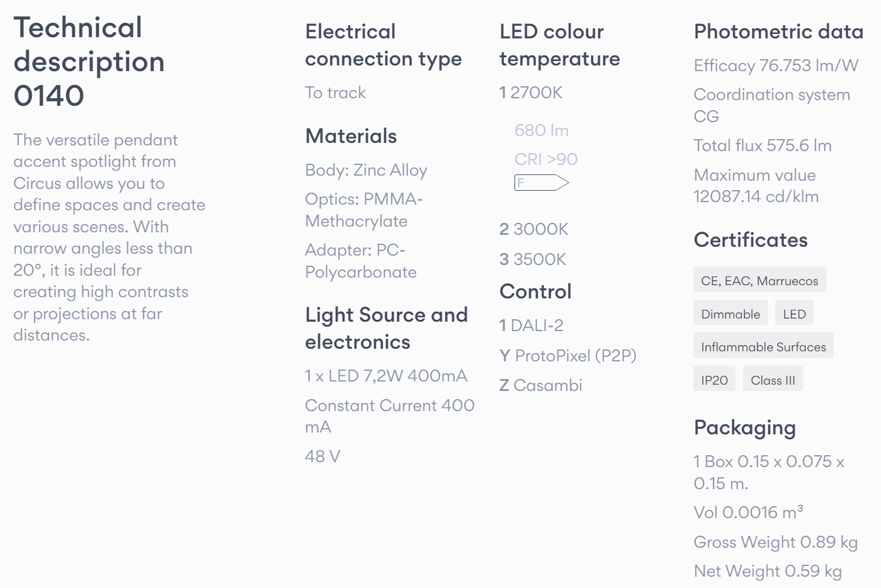Choose the ProtoPixel (P2P) control option
Viewport: 881px width, 588px height.
click(568, 356)
